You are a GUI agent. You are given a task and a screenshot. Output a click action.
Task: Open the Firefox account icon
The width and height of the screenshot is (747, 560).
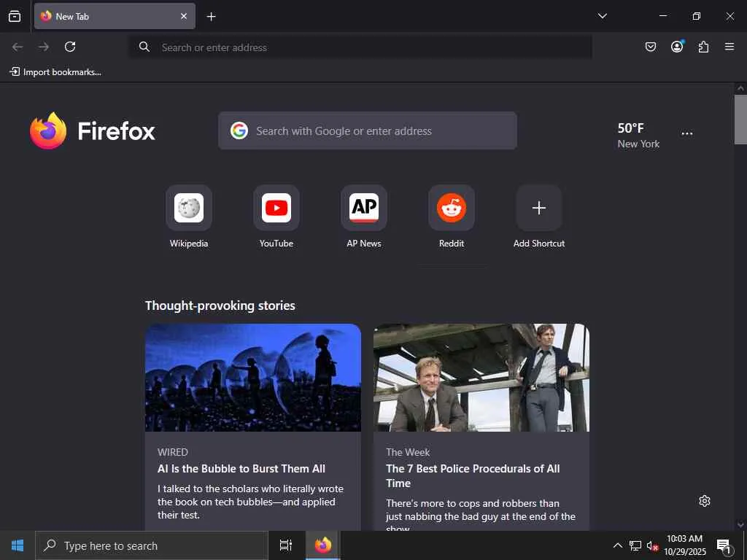677,46
